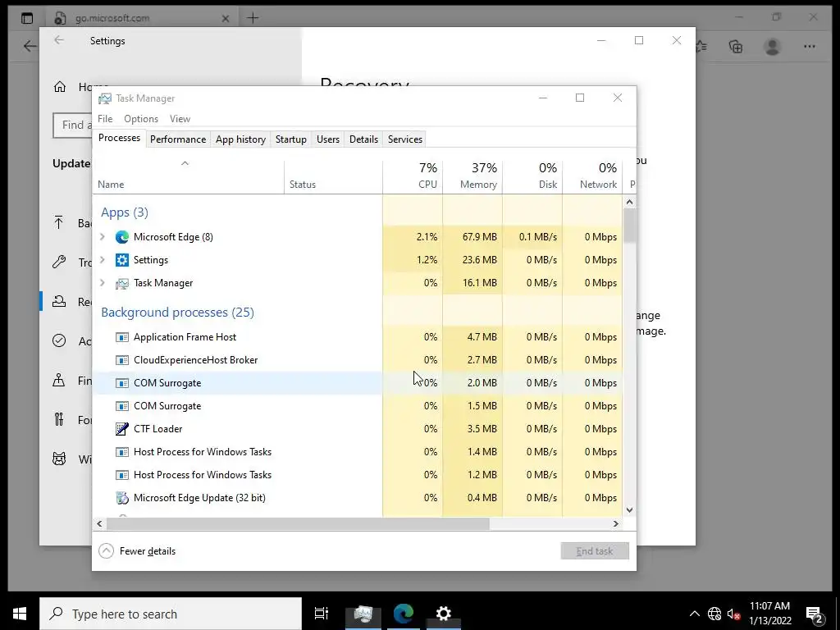Switch to Settings taskbar icon
Screen dimensions: 840x630
(x=444, y=614)
